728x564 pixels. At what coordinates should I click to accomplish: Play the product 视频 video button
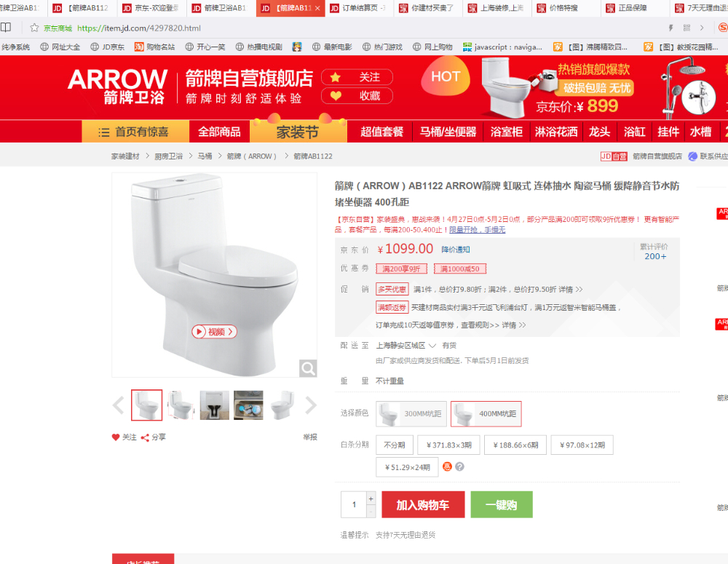pos(215,331)
